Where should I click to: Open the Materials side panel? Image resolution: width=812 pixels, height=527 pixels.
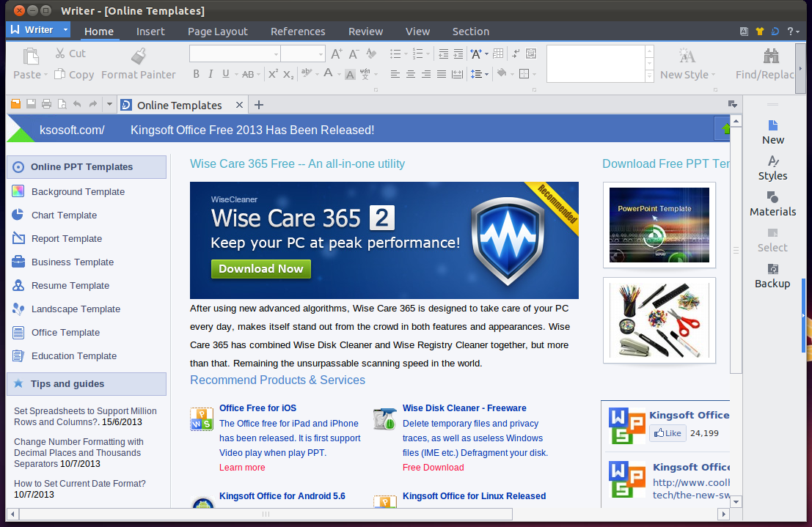[772, 204]
